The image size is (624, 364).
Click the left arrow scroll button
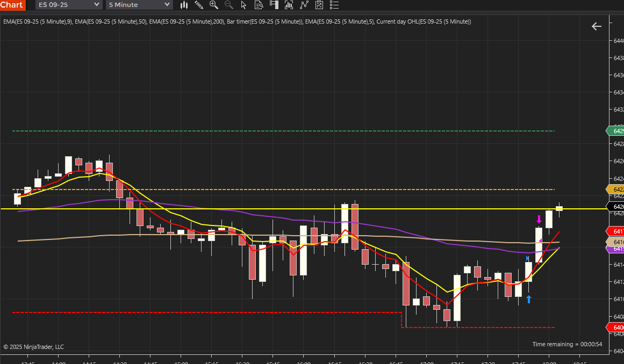(x=596, y=26)
